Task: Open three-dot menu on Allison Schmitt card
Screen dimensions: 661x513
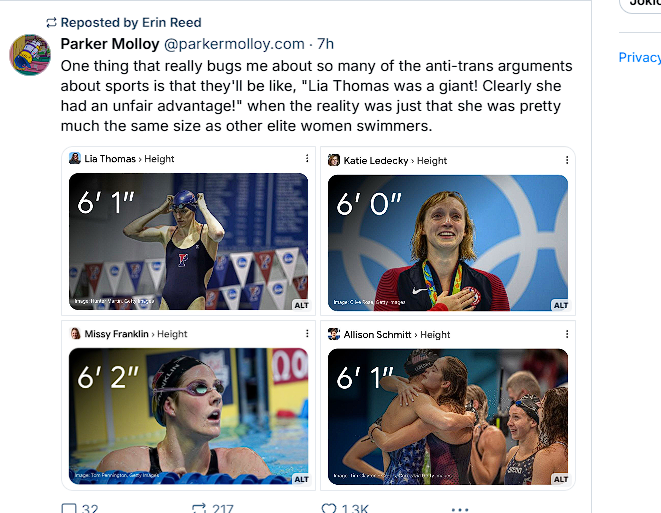Action: (564, 334)
